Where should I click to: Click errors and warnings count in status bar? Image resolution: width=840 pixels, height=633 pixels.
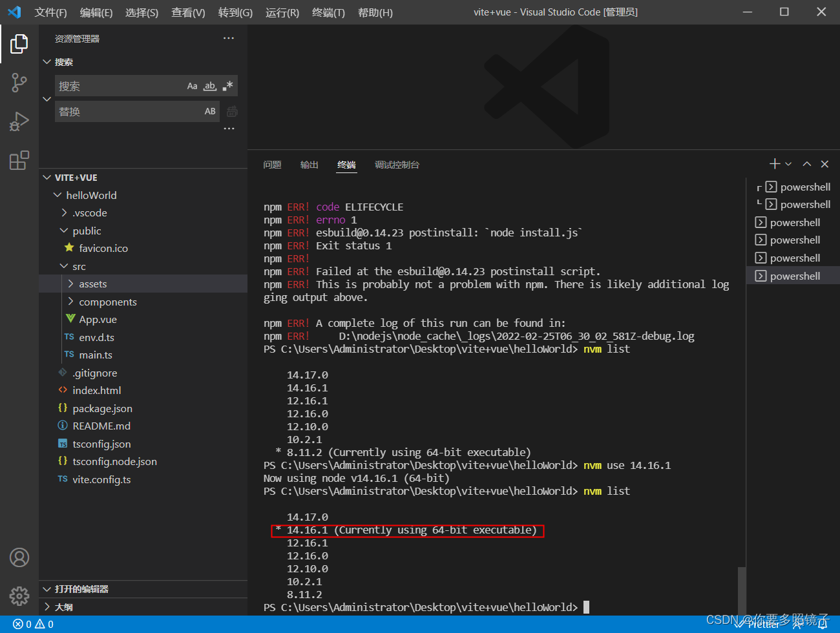(33, 624)
